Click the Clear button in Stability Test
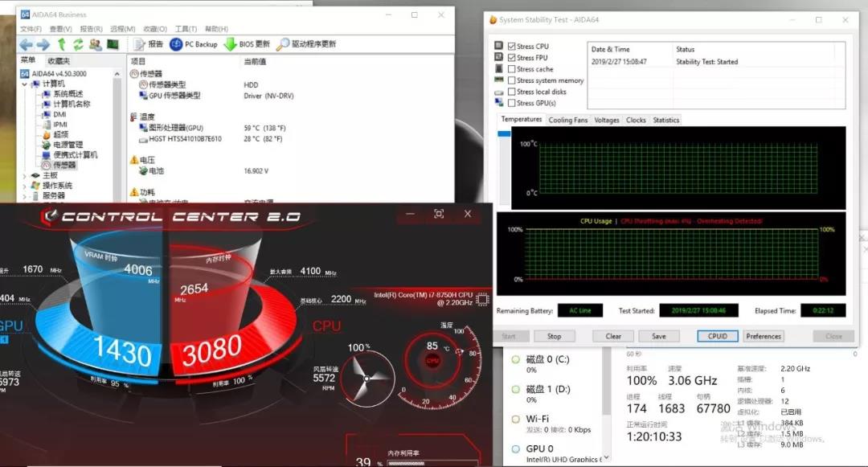Image resolution: width=868 pixels, height=467 pixels. click(613, 337)
